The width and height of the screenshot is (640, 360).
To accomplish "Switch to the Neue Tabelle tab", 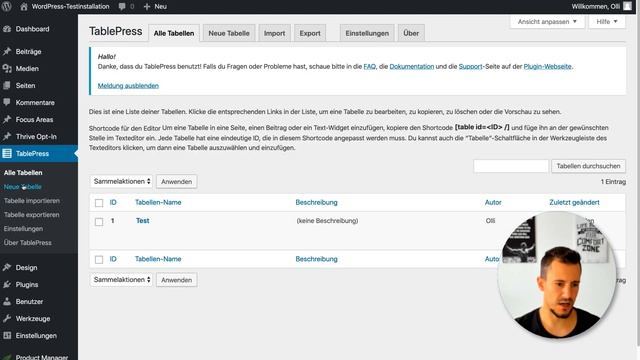I will coord(229,33).
